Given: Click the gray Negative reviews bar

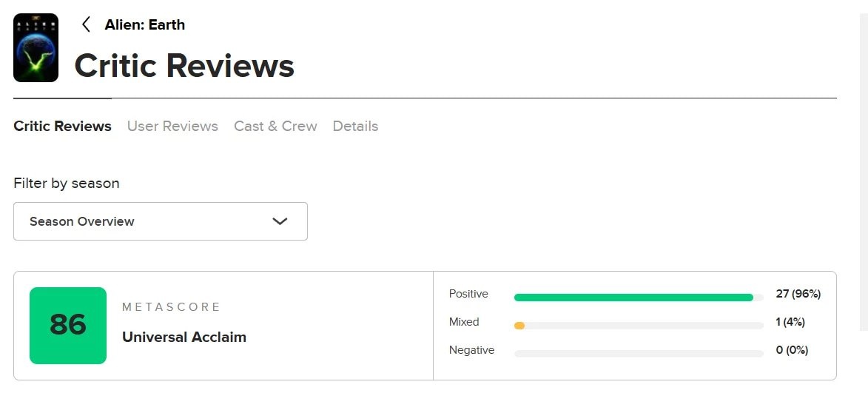Looking at the screenshot, I should point(639,354).
